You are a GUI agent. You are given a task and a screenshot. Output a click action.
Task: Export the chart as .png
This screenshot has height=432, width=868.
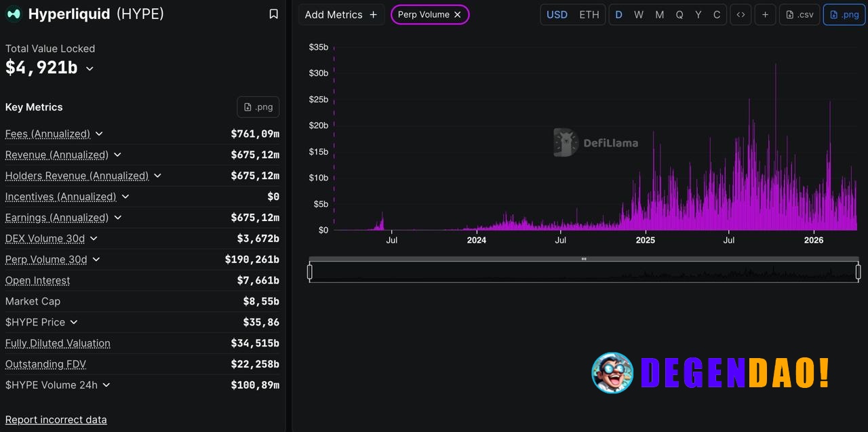tap(845, 15)
